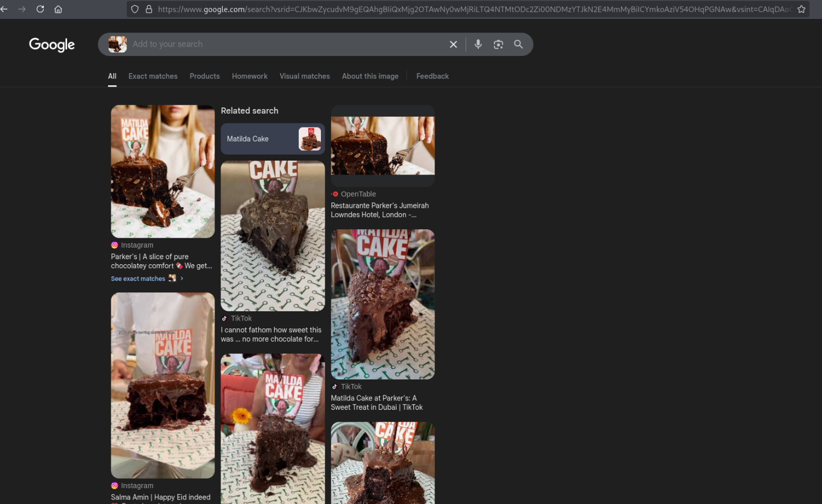
Task: Open the Salma Amin Instagram cake image
Action: point(162,385)
